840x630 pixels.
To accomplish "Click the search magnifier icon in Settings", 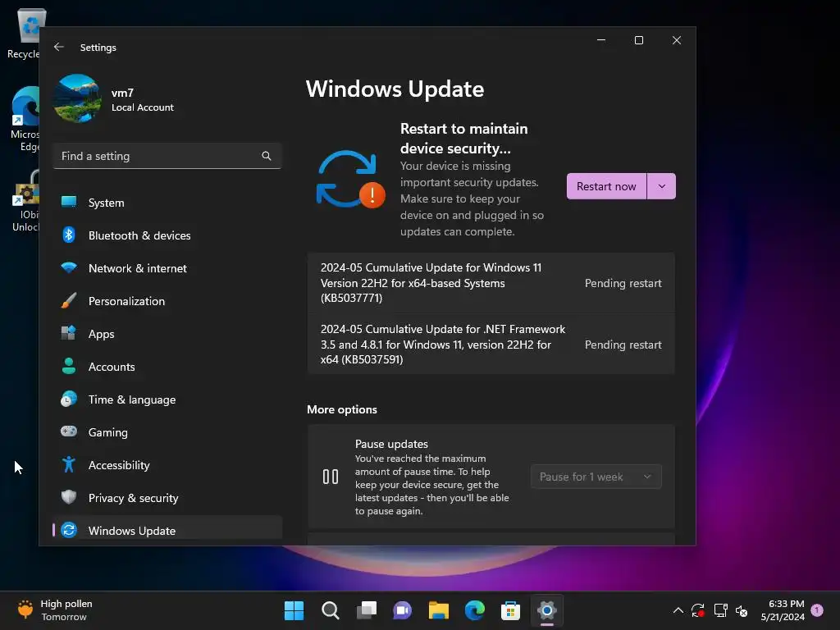I will click(267, 156).
